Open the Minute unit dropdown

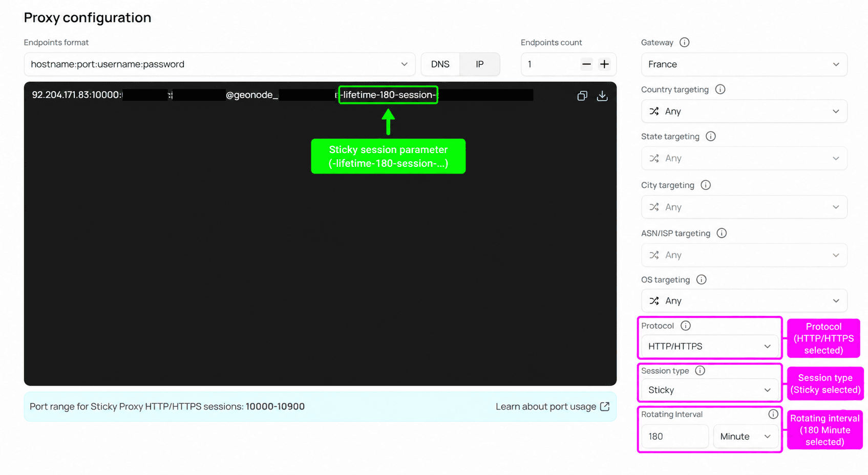click(746, 436)
